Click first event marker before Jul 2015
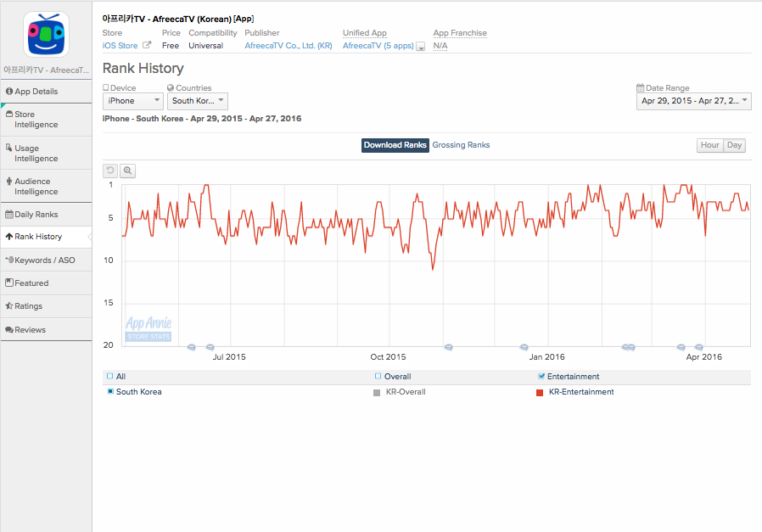This screenshot has height=532, width=762. tap(192, 347)
